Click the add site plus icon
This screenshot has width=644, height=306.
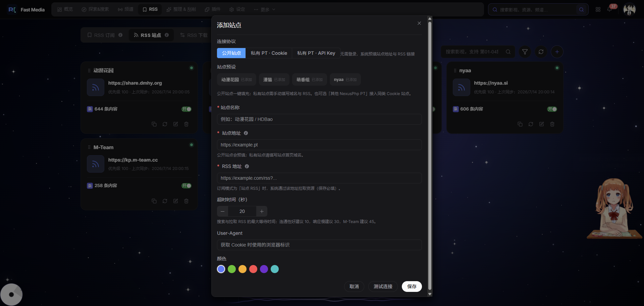pos(557,52)
